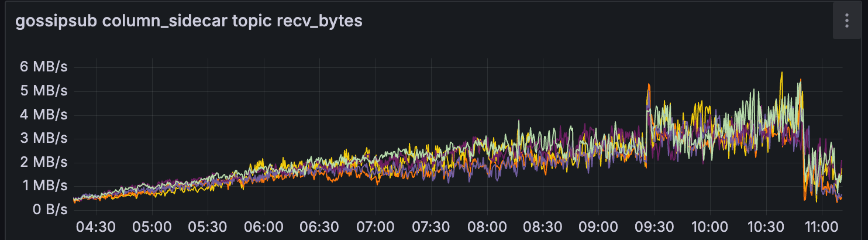Click the 08:00 time axis label
Image resolution: width=868 pixels, height=240 pixels.
click(487, 226)
